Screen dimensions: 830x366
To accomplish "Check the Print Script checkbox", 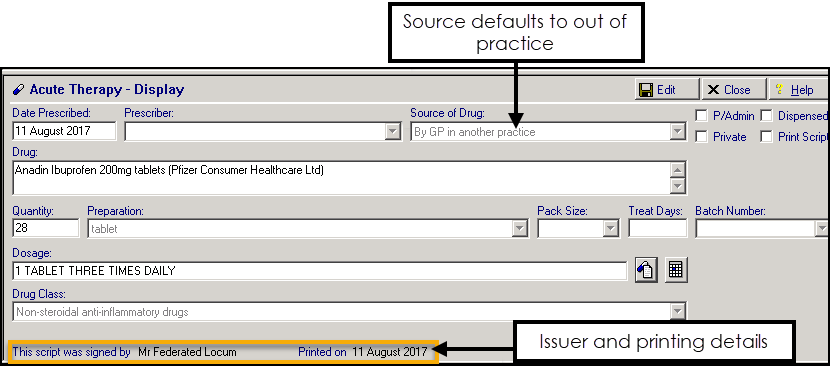I will [766, 137].
